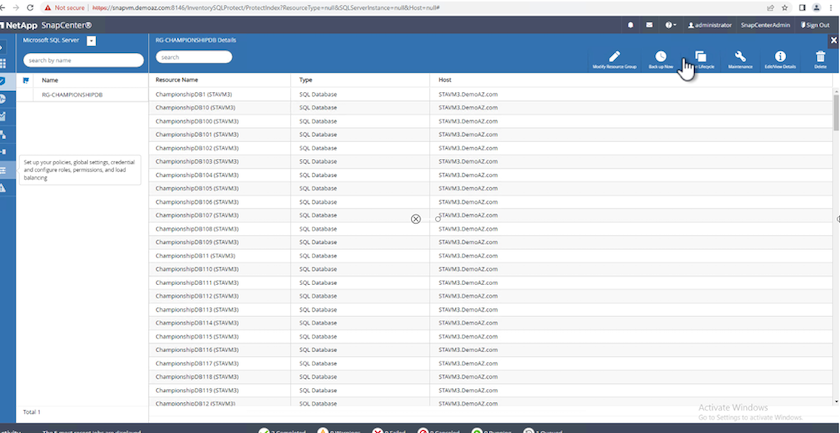Select ChampionshipDB109 (STAVM3) row
840x433 pixels.
click(490, 242)
